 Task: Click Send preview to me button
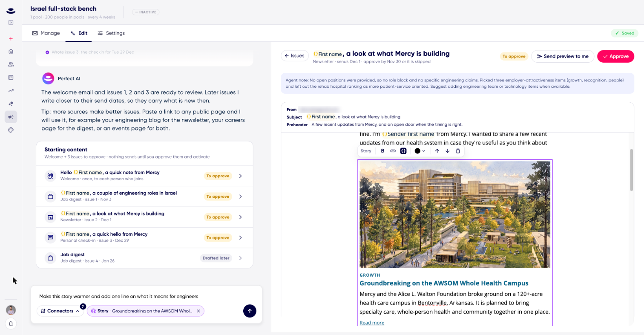pos(563,56)
